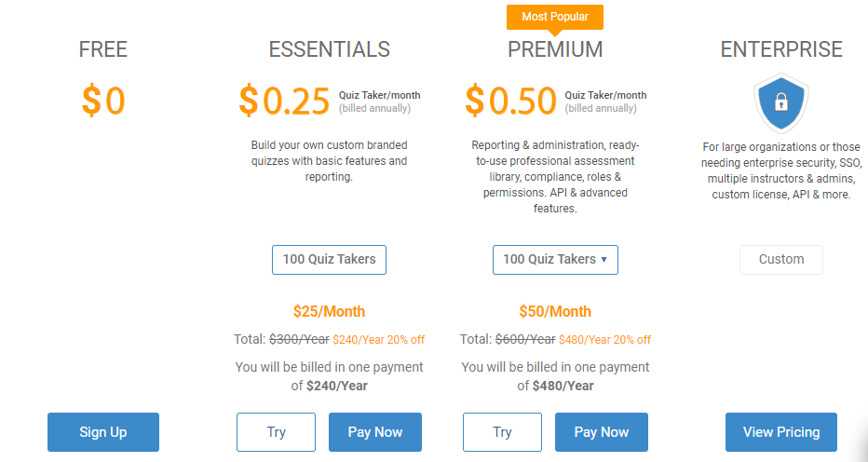Click Pay Now for the Premium plan
The height and width of the screenshot is (462, 868).
pos(602,432)
